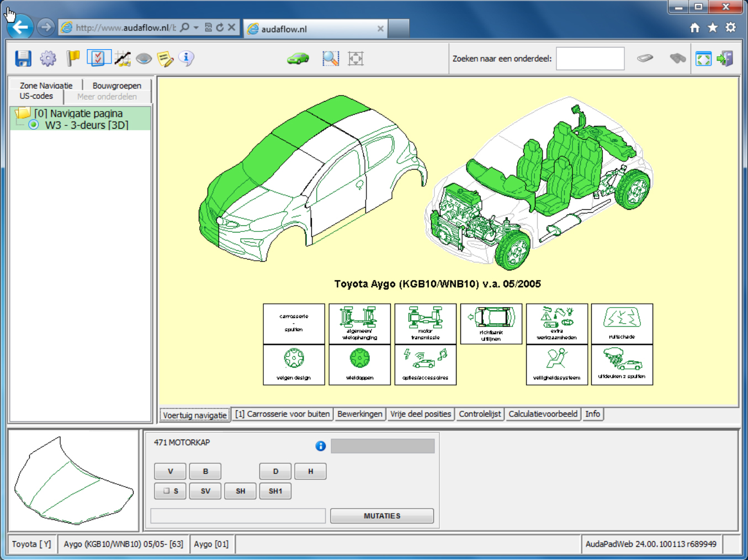This screenshot has height=560, width=748.
Task: Toggle the checklist icon in toolbar
Action: (x=98, y=58)
